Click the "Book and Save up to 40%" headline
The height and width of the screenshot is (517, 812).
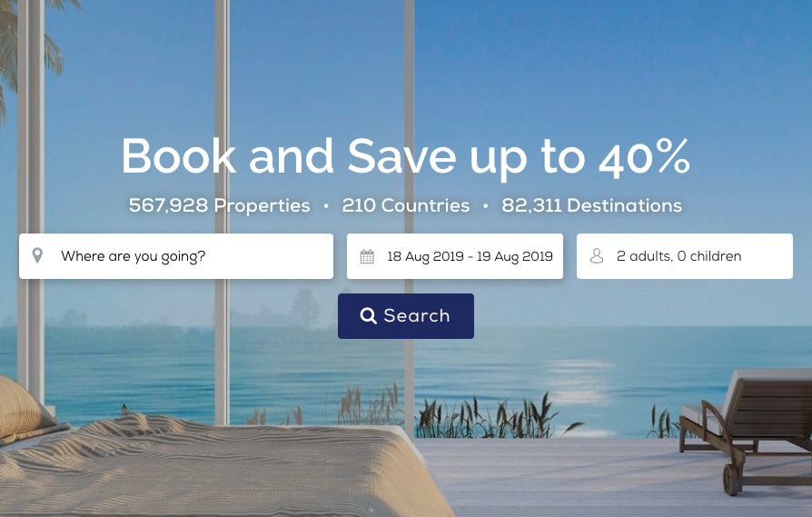pos(406,156)
